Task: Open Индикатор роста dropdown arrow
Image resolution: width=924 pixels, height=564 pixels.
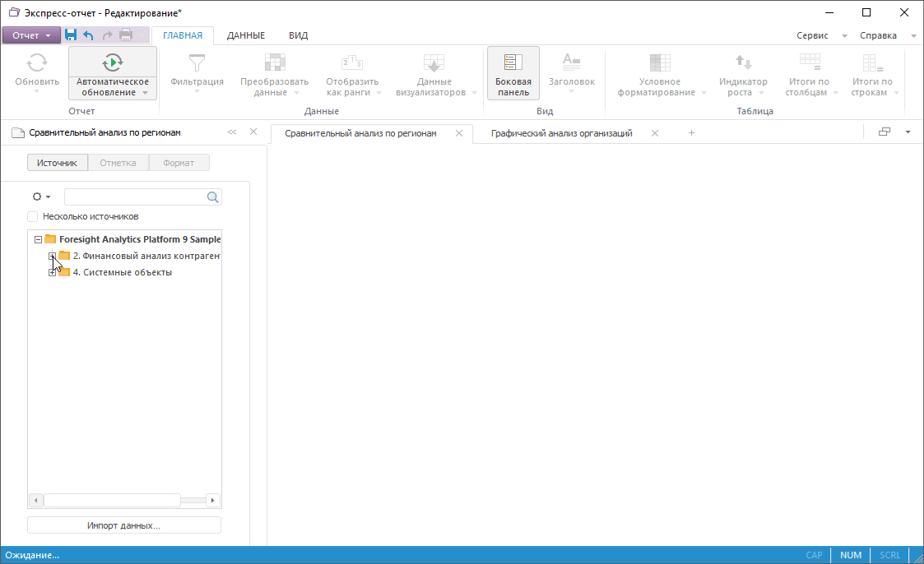Action: pyautogui.click(x=761, y=92)
